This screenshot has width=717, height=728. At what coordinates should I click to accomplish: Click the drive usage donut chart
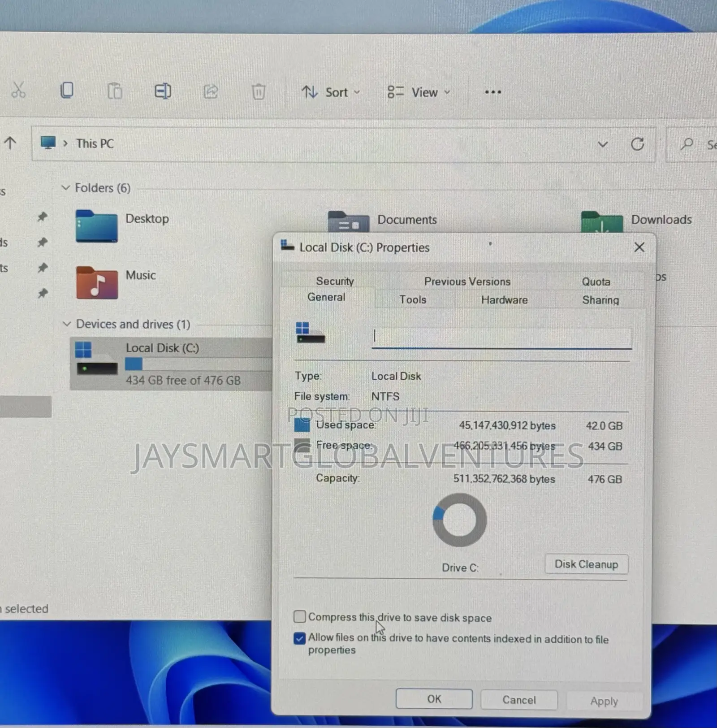(x=459, y=520)
